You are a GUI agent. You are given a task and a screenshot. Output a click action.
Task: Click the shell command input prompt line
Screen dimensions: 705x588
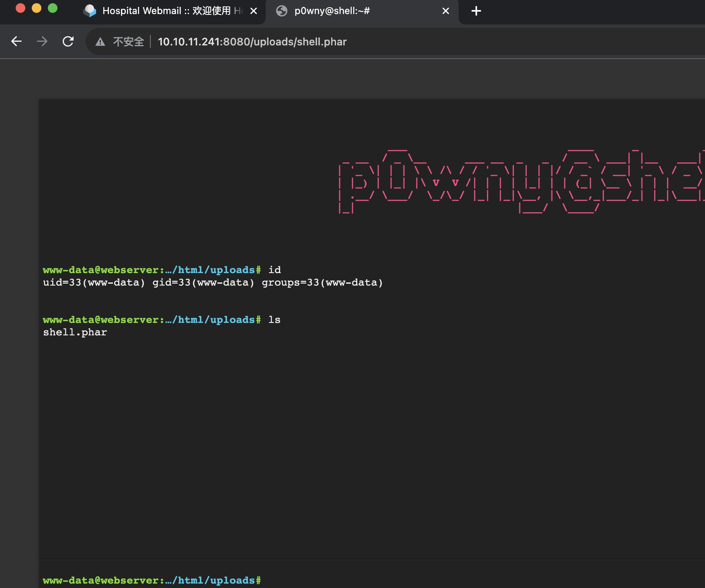(372, 580)
